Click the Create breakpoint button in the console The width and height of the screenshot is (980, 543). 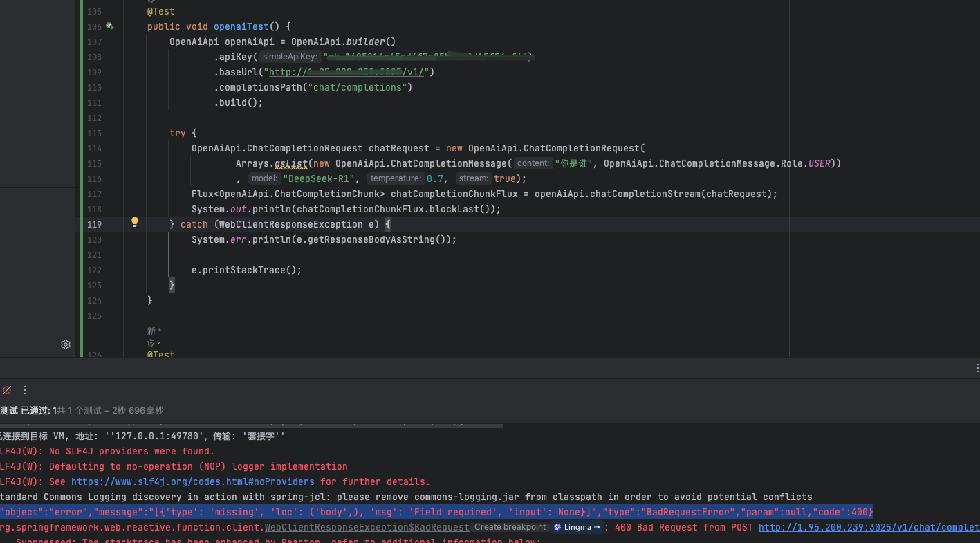pyautogui.click(x=510, y=527)
